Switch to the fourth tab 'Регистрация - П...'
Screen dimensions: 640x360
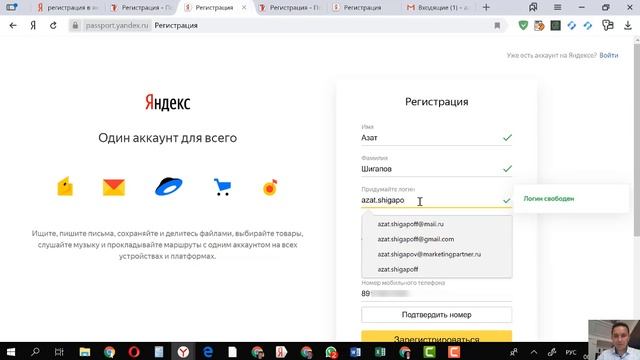(x=289, y=7)
